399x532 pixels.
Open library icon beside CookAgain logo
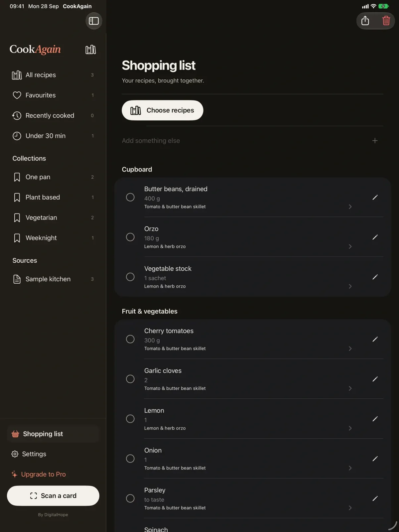click(90, 50)
